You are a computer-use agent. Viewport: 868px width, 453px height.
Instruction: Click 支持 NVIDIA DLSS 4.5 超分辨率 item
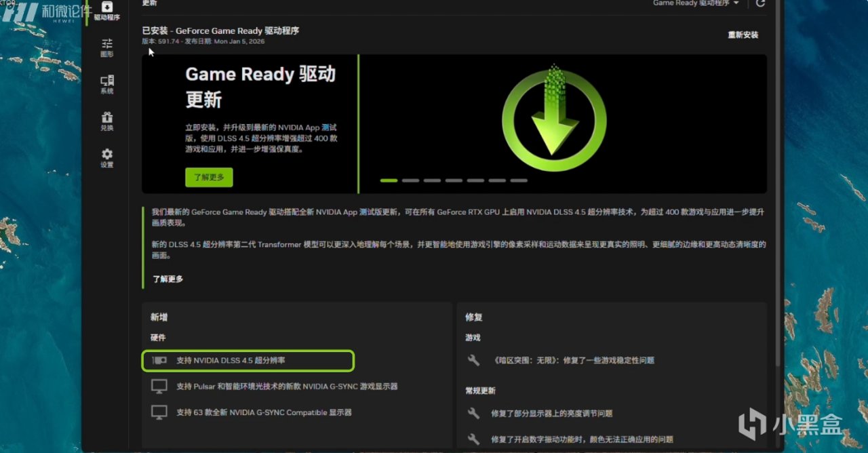[x=248, y=361]
